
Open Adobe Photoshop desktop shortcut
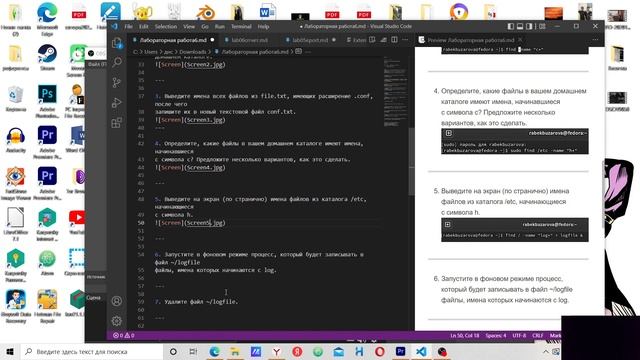coord(47,102)
